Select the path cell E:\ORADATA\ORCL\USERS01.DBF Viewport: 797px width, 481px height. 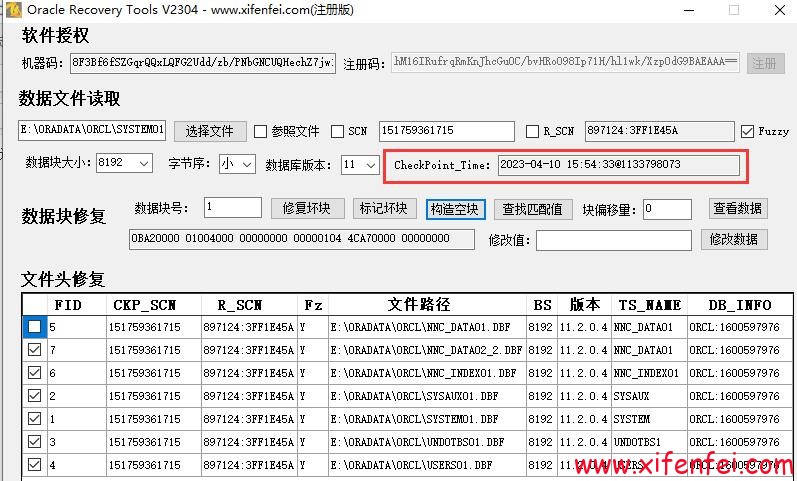pos(427,465)
